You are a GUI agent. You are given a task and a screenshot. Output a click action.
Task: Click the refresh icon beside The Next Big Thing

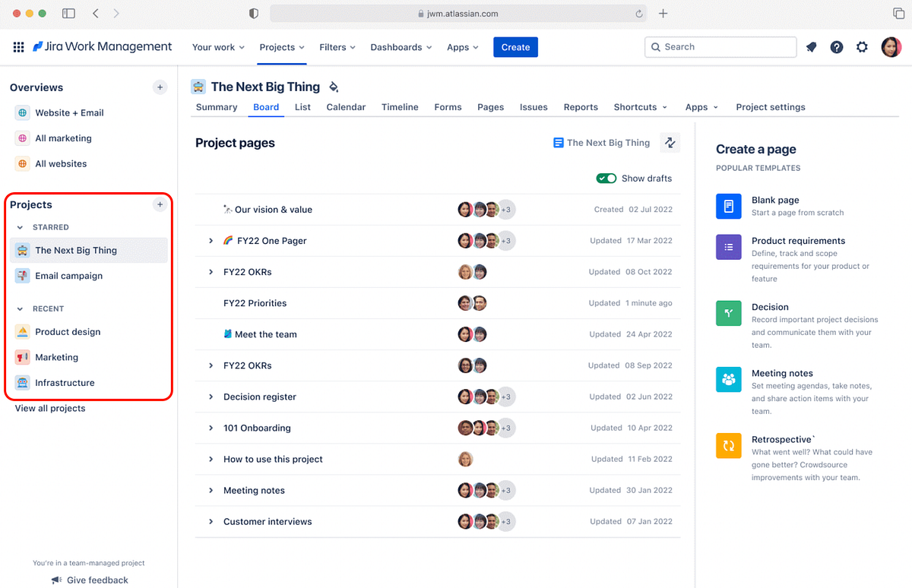pyautogui.click(x=670, y=142)
